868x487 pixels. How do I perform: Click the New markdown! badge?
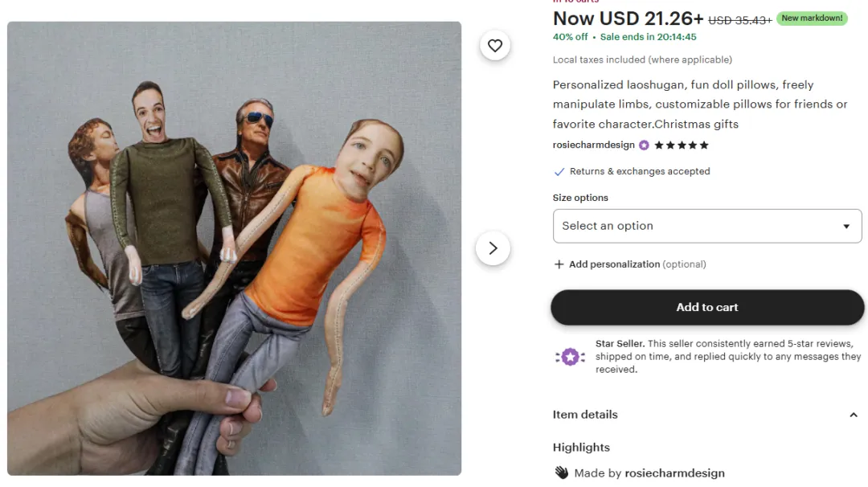click(x=812, y=18)
